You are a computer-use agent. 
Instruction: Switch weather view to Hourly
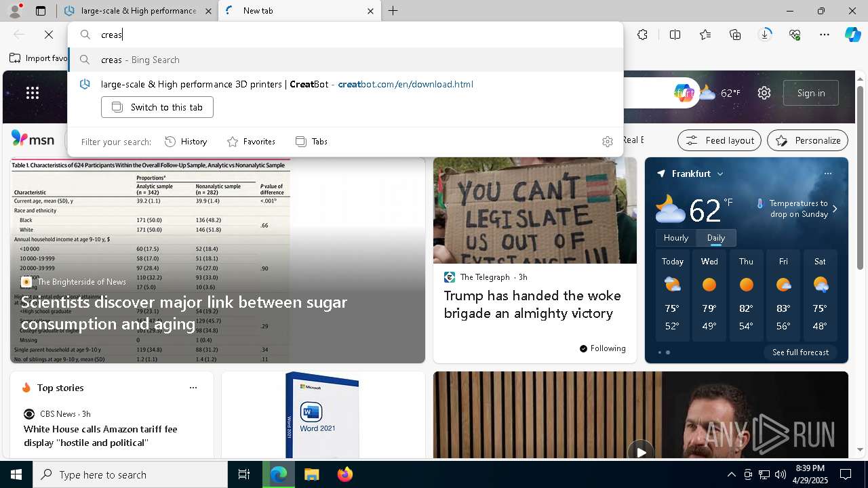tap(676, 238)
